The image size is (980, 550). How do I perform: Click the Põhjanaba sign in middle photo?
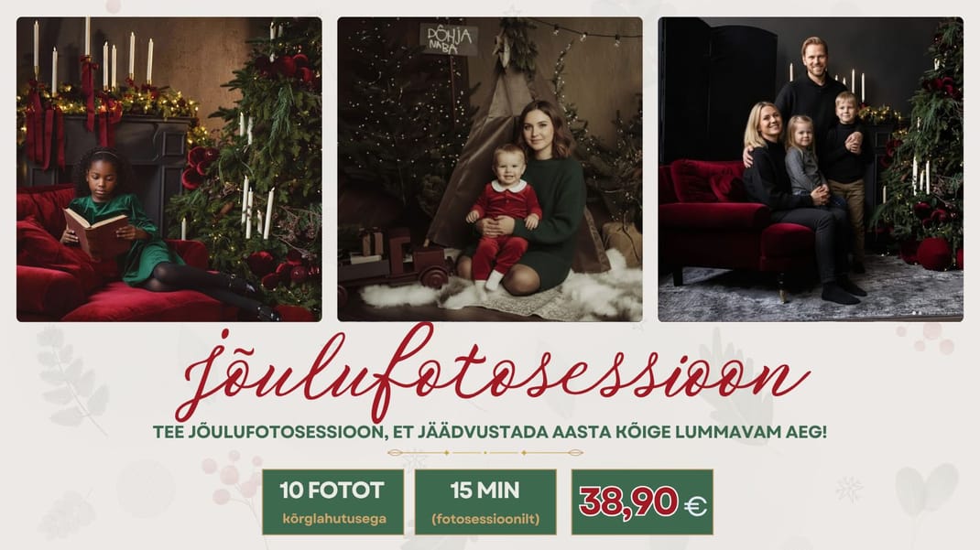tap(449, 39)
